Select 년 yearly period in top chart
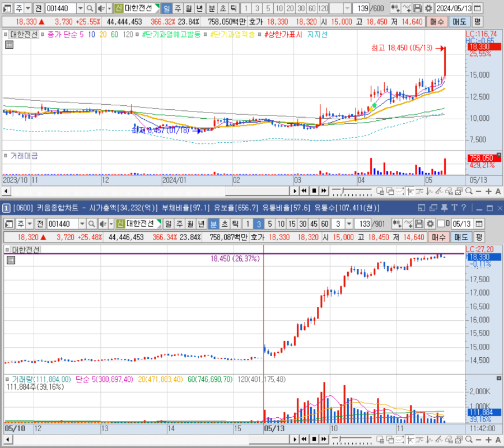 click(x=199, y=8)
